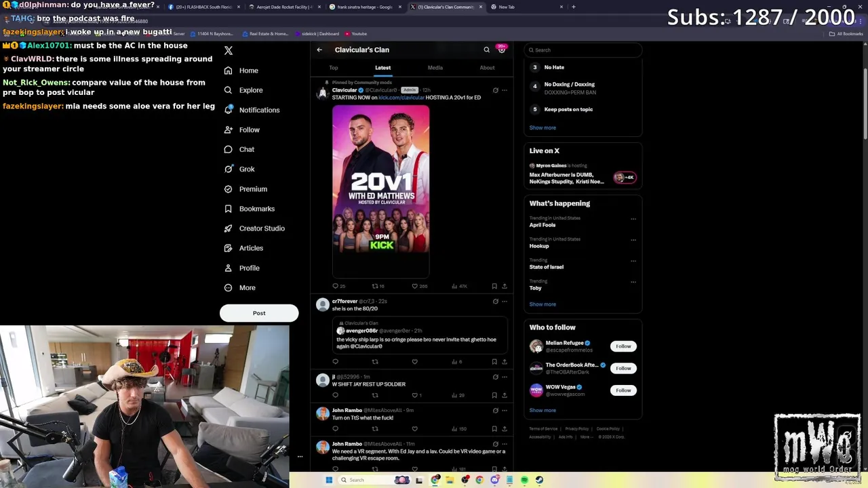The width and height of the screenshot is (868, 488).
Task: Open more options for State of Israel trend
Action: click(633, 261)
